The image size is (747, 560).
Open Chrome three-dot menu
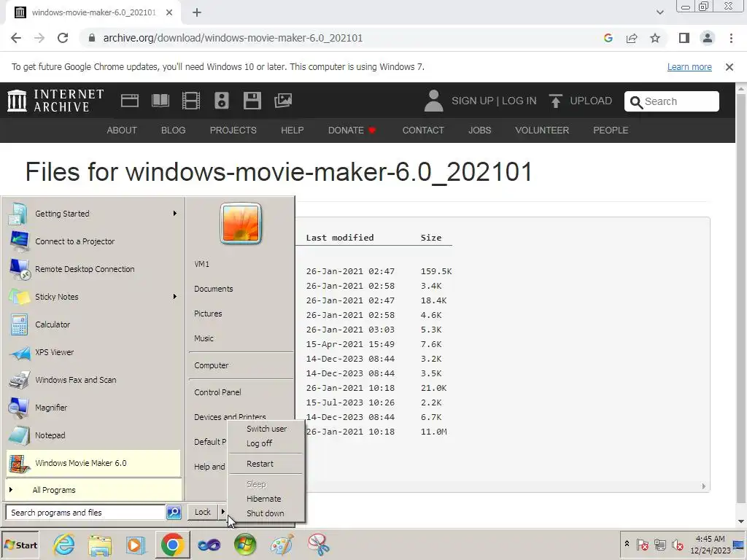click(731, 38)
